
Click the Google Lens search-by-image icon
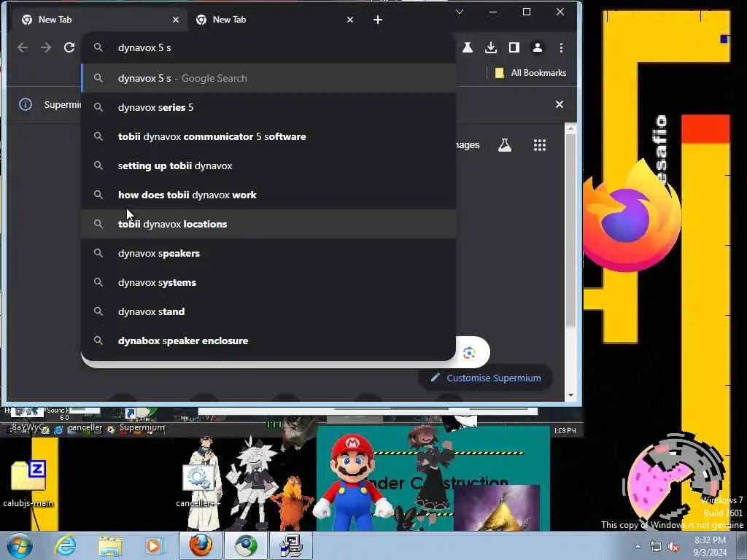tap(469, 353)
